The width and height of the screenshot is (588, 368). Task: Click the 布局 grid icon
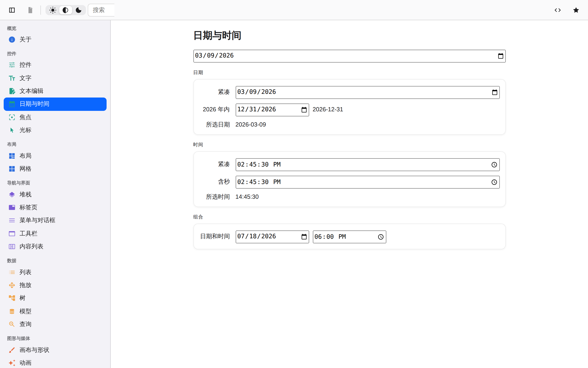pos(12,155)
